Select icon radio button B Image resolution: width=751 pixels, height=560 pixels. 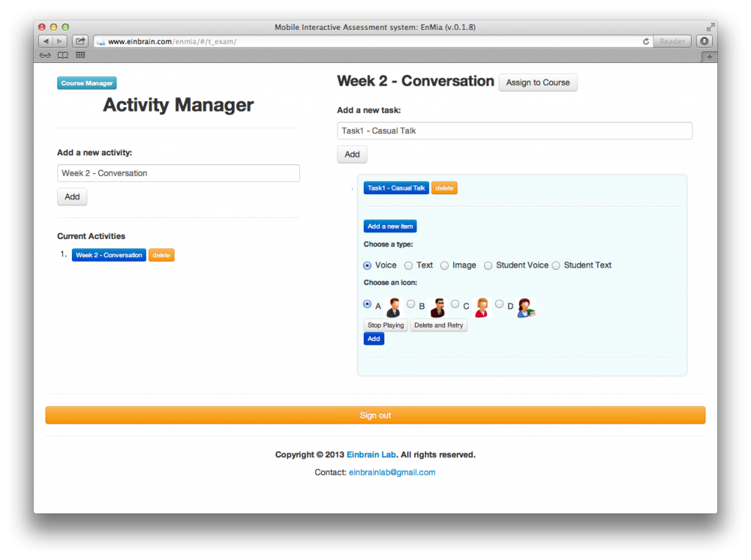click(411, 304)
